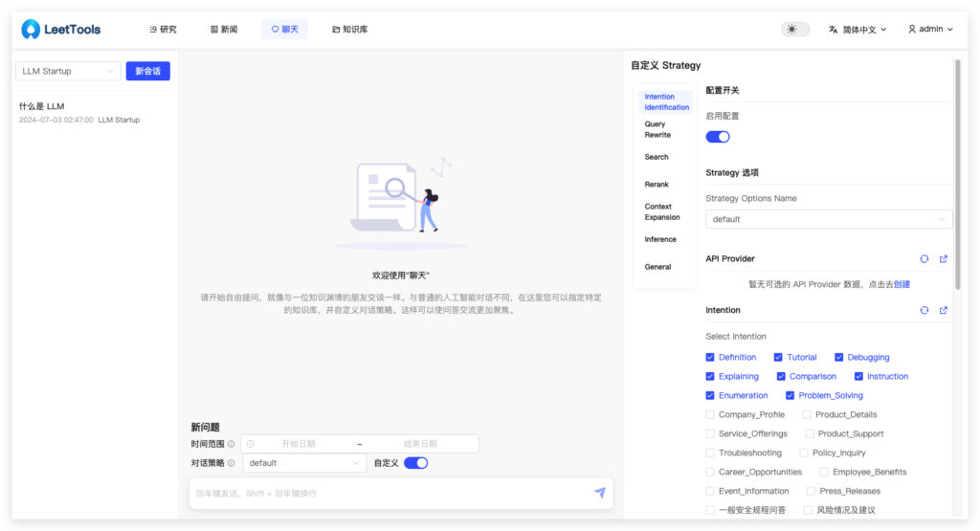Turn off the 自定义 strategy toggle

pos(415,463)
